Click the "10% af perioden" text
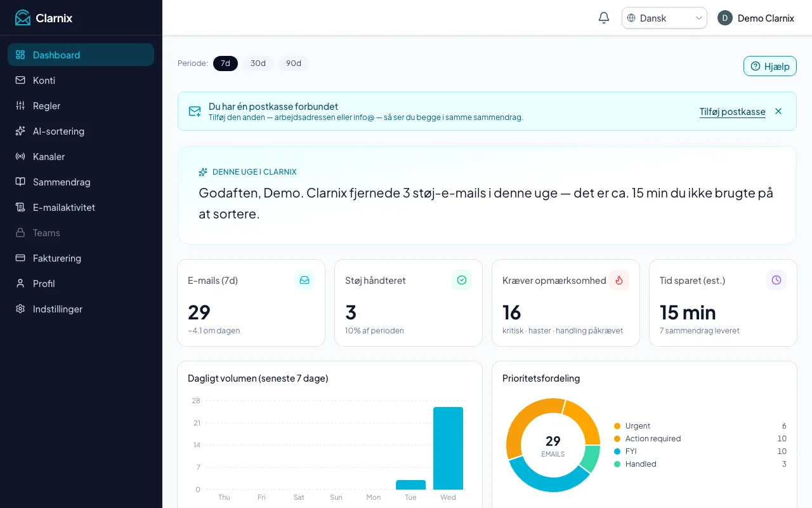This screenshot has width=812, height=508. [x=374, y=331]
